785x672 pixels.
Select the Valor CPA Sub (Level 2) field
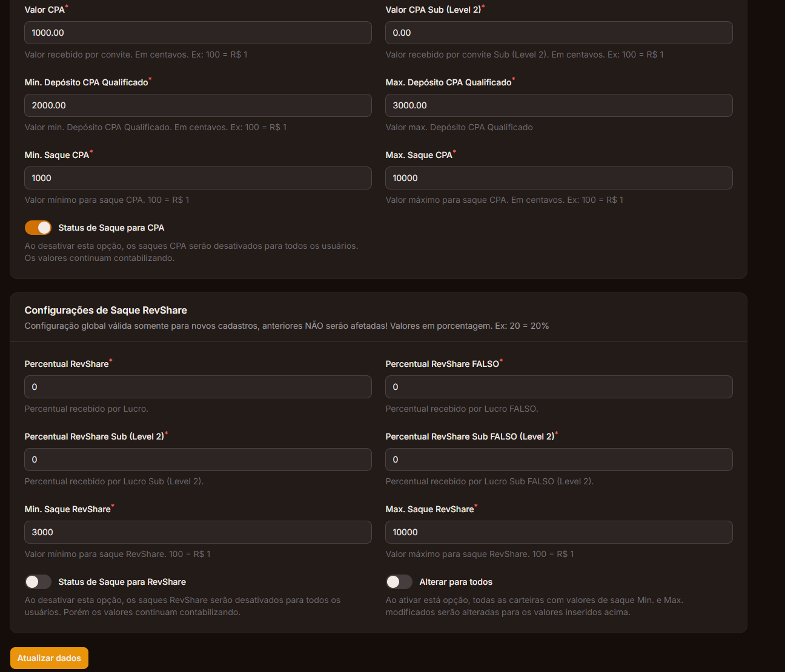tap(558, 33)
